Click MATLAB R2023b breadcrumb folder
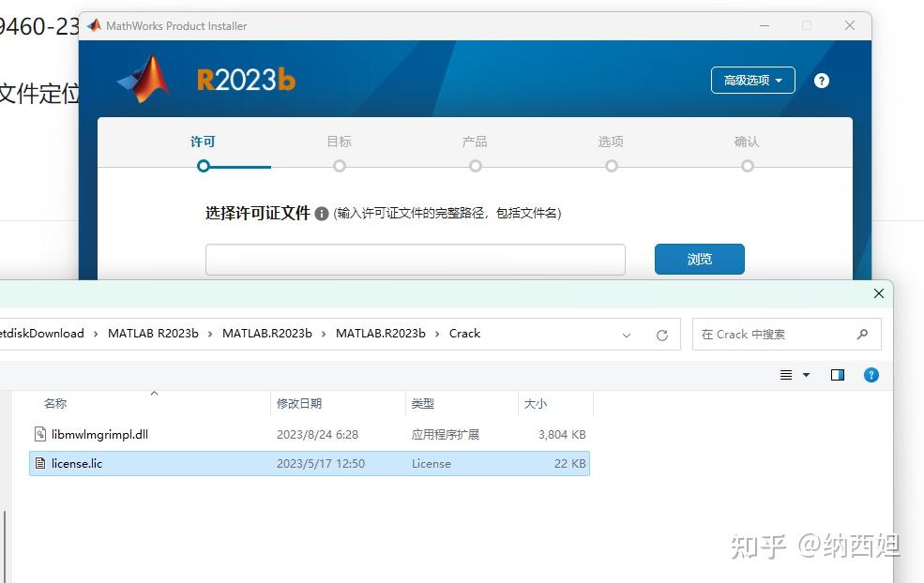 click(153, 334)
